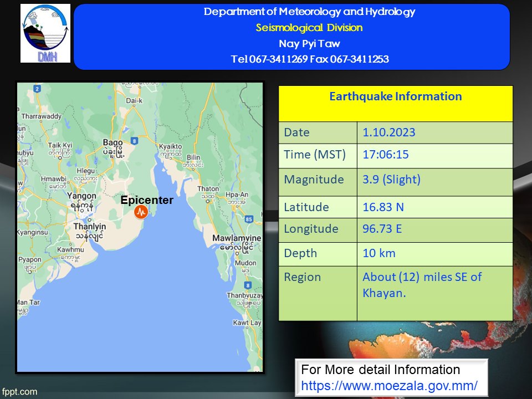This screenshot has width=532, height=399.
Task: Open the moezala.gov.mm website link
Action: [x=389, y=384]
